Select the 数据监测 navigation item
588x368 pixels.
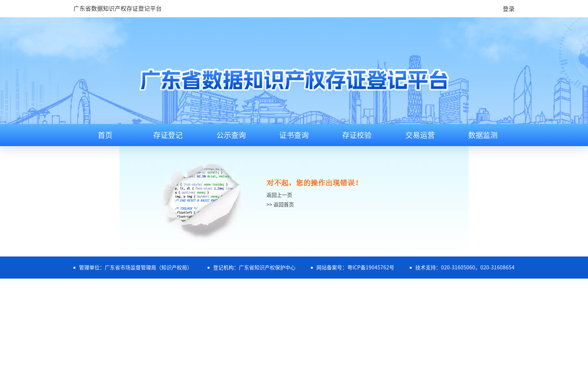tap(482, 135)
